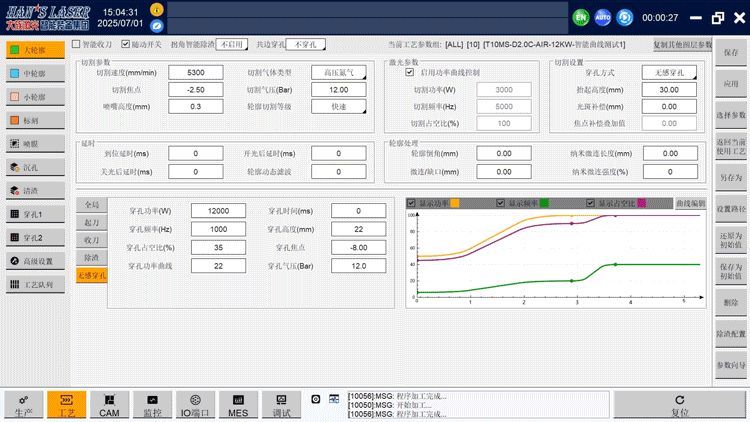Open the 生产 production module
This screenshot has width=750, height=422.
[23, 404]
